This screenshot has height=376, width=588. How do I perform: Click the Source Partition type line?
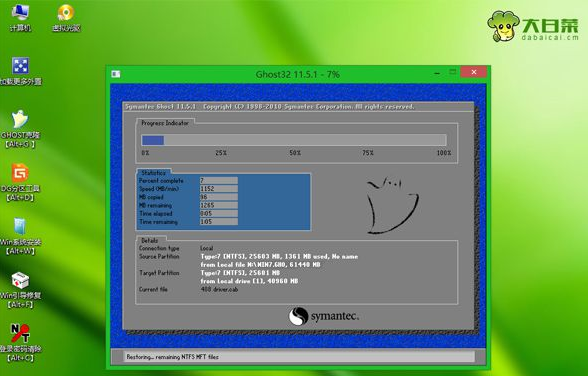(279, 256)
